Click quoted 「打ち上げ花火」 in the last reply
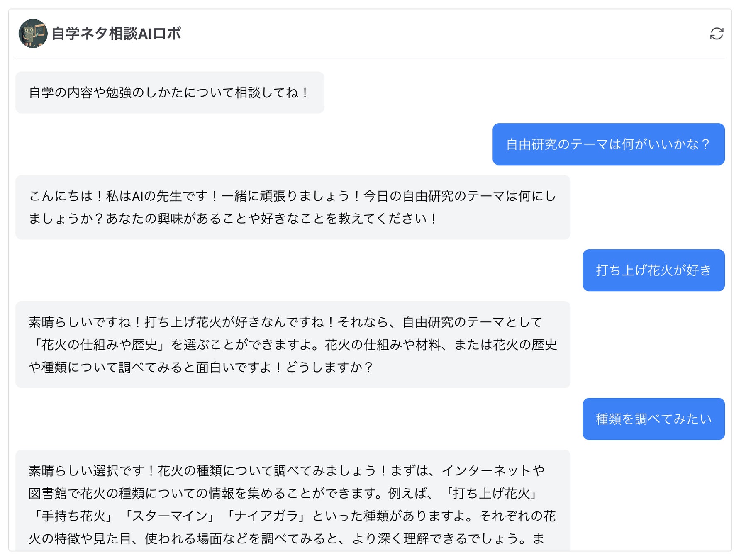 coord(491,493)
